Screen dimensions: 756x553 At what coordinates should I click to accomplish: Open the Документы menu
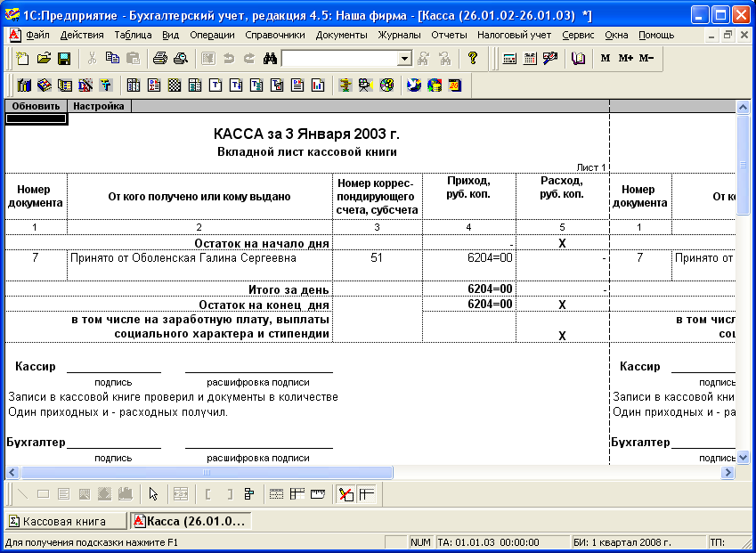click(x=341, y=36)
